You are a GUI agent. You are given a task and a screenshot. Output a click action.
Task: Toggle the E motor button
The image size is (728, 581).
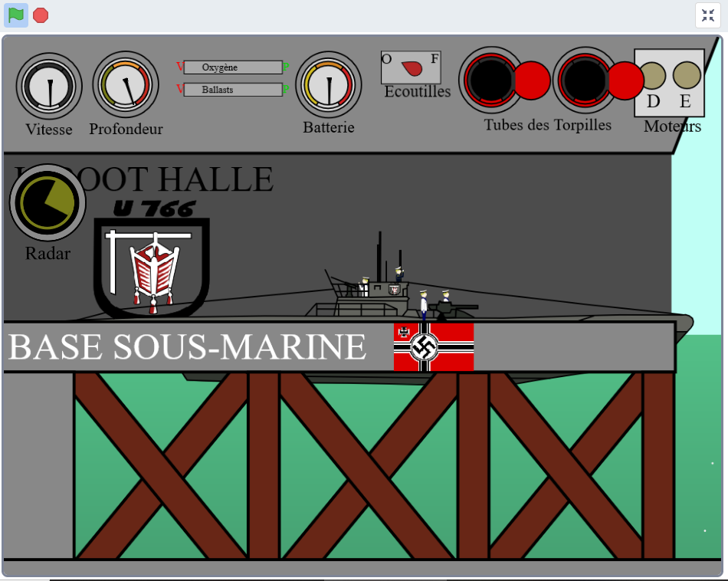687,75
